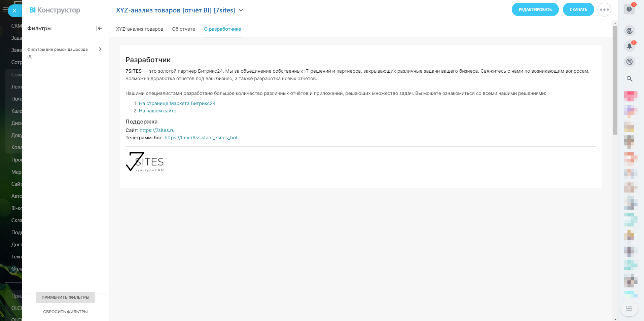Open notifications bell icon
This screenshot has width=644, height=321.
[x=629, y=46]
